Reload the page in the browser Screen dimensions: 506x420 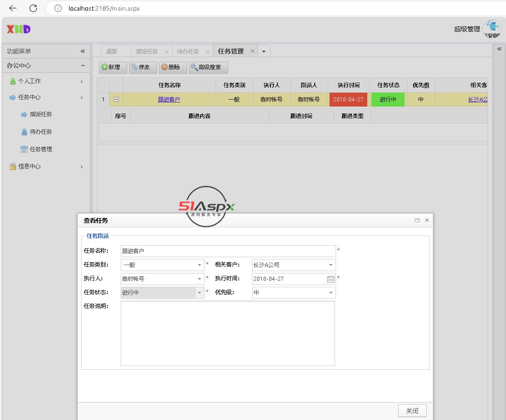point(33,8)
